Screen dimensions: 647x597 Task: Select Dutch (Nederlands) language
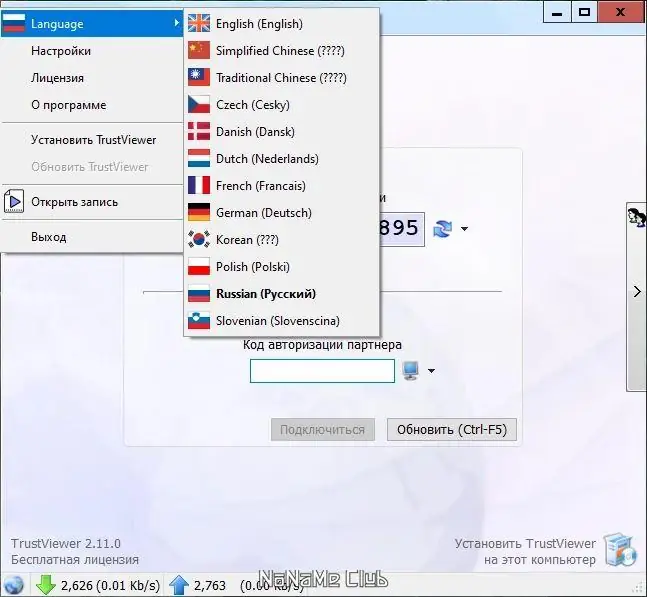(x=281, y=159)
